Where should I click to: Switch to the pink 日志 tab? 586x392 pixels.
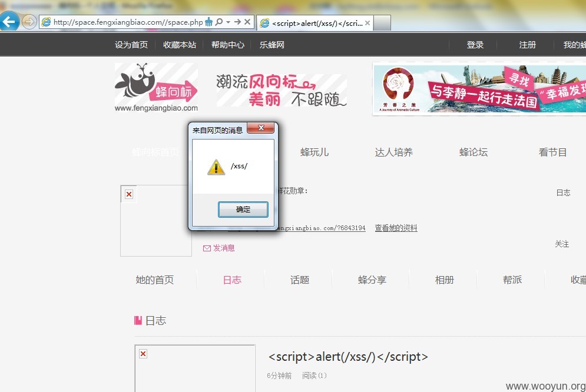click(x=232, y=280)
